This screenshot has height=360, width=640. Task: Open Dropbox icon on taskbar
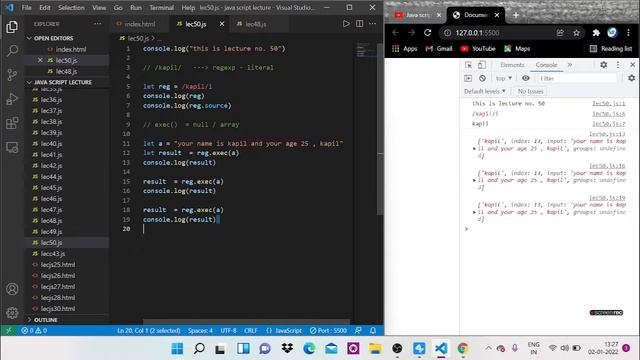pos(287,349)
